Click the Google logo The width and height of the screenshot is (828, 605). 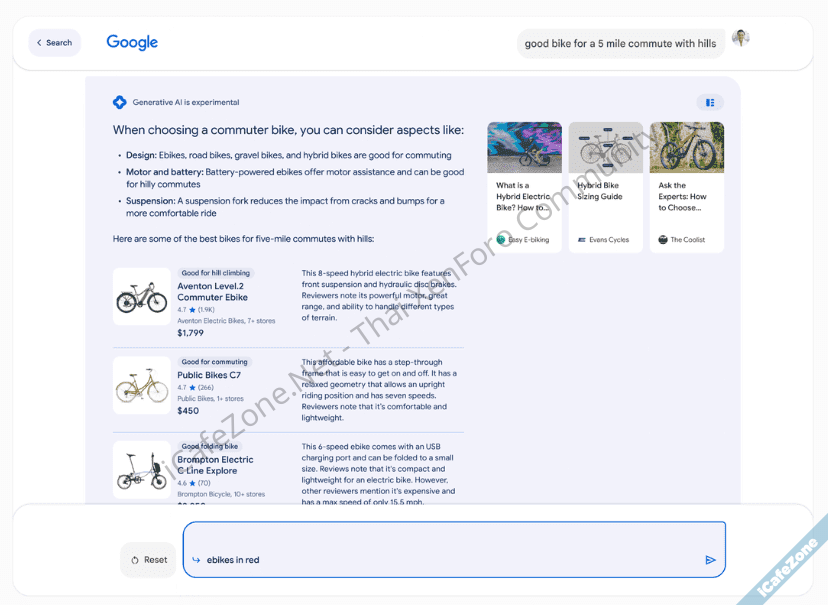pyautogui.click(x=132, y=42)
